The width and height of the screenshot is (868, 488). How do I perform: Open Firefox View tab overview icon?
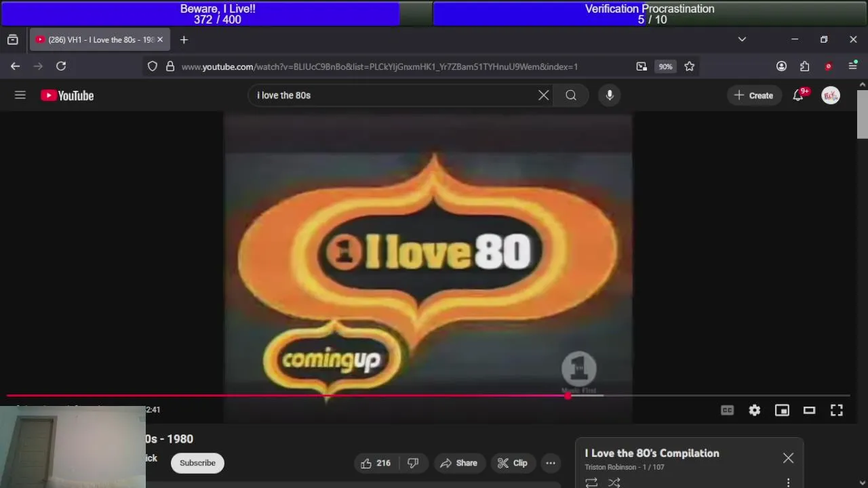[x=12, y=39]
